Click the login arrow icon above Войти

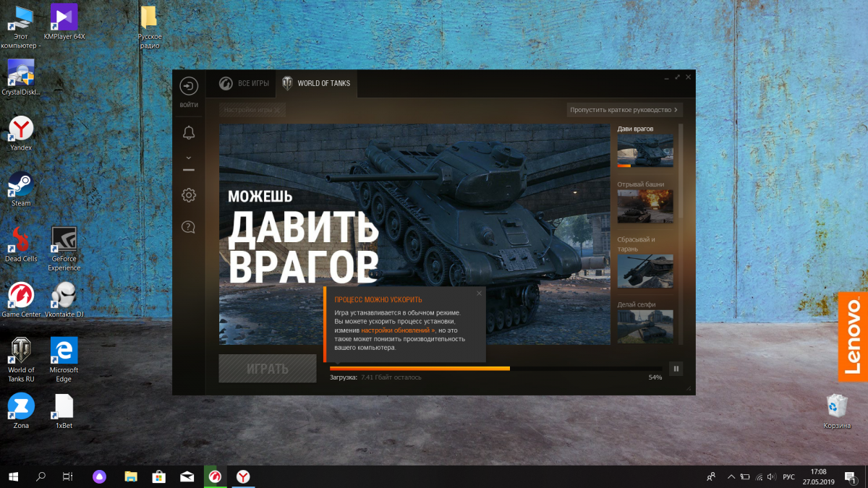pyautogui.click(x=189, y=87)
